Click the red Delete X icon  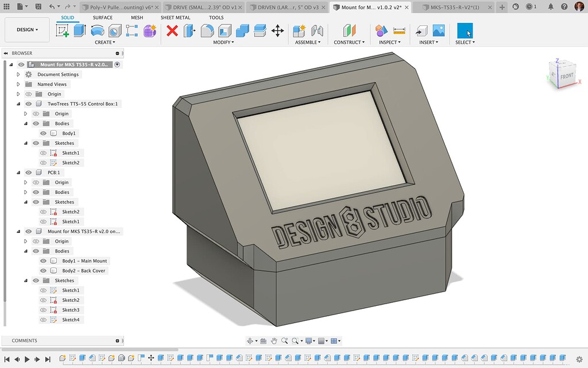(172, 30)
